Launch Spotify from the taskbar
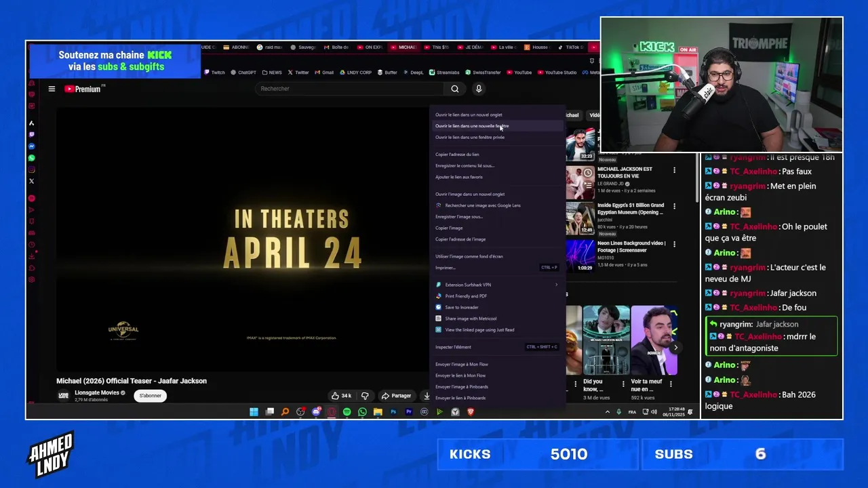 [347, 412]
